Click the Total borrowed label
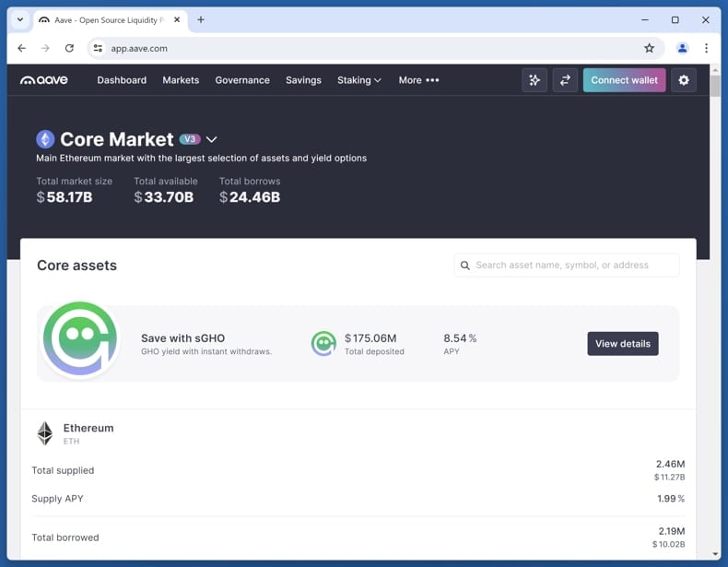The height and width of the screenshot is (567, 728). pos(65,537)
